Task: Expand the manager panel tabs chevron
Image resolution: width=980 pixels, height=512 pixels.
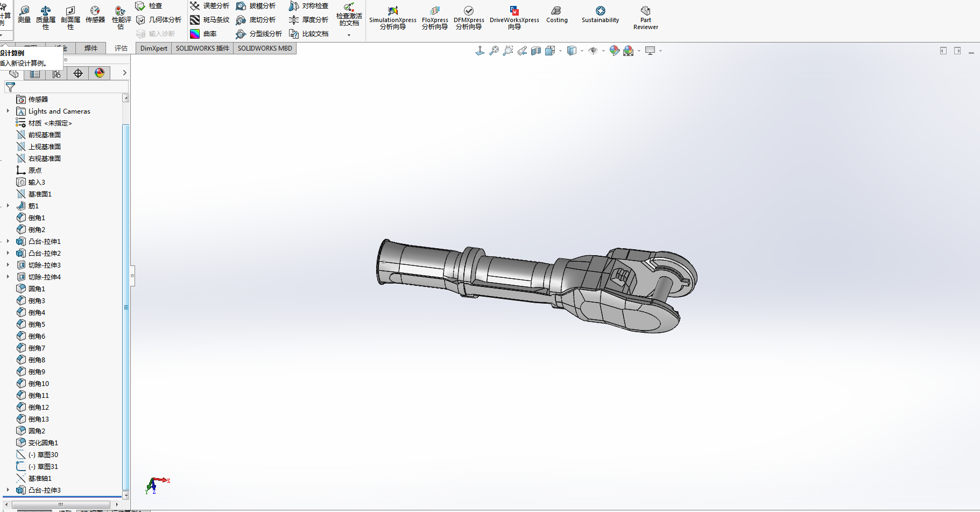Action: tap(124, 73)
